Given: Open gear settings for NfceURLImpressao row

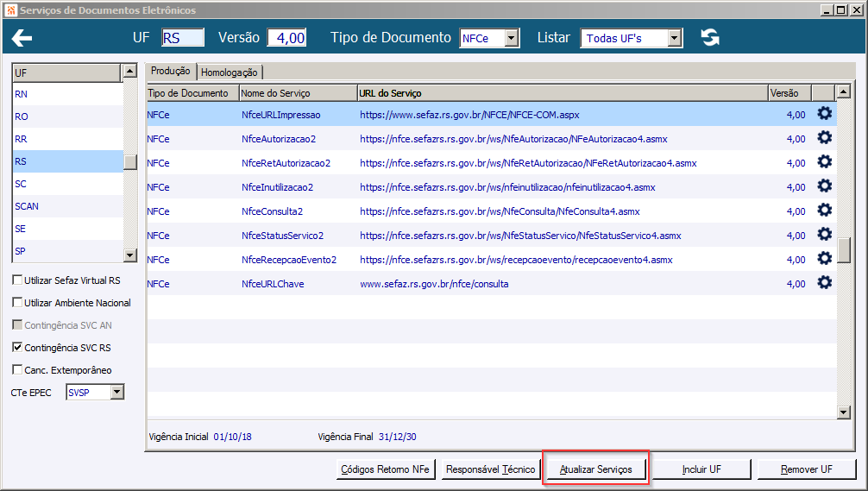Looking at the screenshot, I should coord(824,114).
